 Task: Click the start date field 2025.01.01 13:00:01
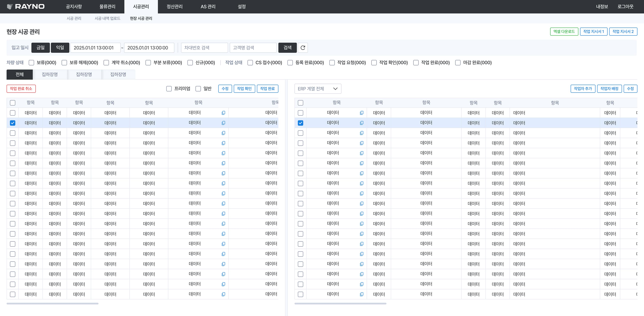click(95, 47)
